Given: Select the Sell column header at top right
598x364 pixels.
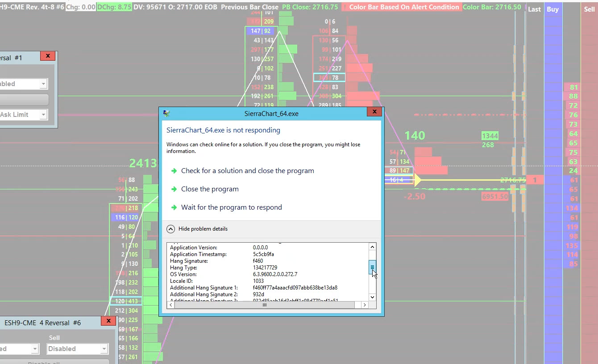Looking at the screenshot, I should [x=589, y=9].
